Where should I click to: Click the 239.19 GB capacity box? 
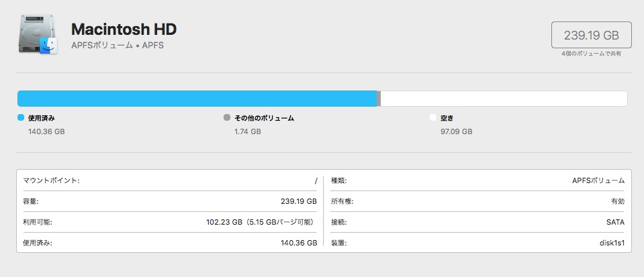tap(591, 35)
